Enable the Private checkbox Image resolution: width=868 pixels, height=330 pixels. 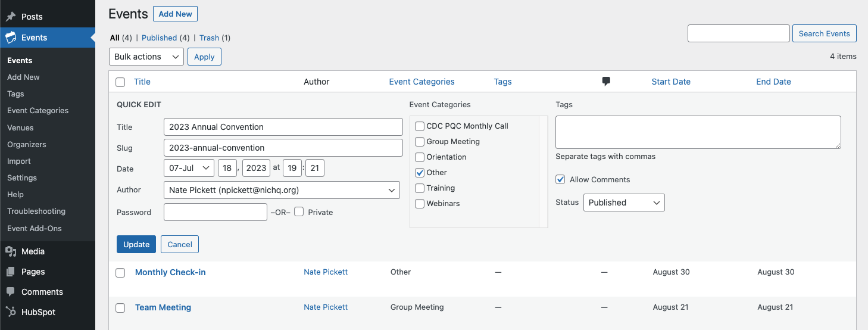pyautogui.click(x=299, y=212)
